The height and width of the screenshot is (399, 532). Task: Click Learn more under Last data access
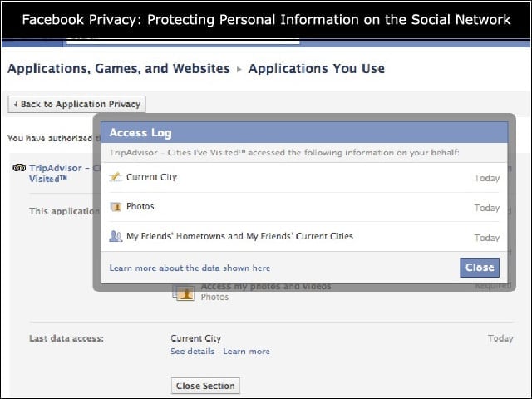(x=246, y=351)
